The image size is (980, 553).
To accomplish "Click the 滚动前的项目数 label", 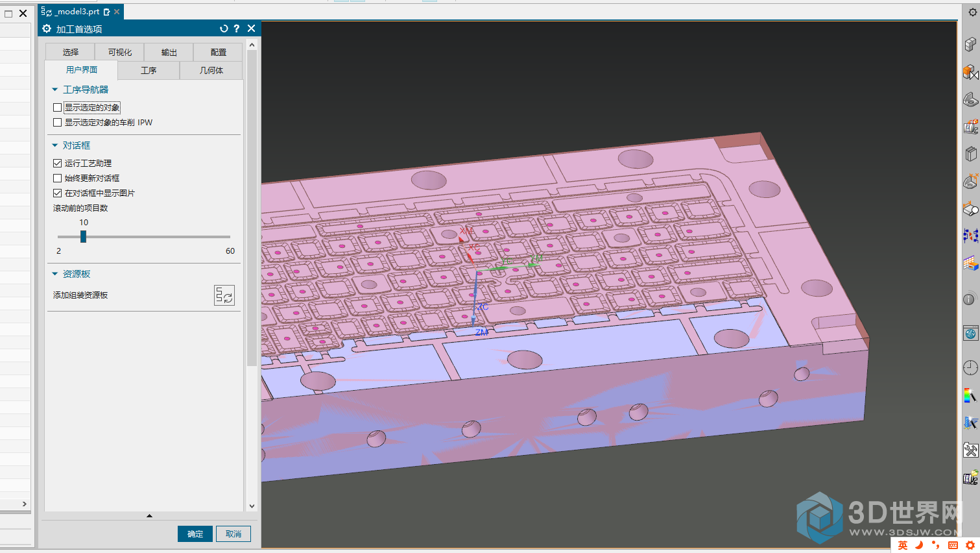I will 80,208.
